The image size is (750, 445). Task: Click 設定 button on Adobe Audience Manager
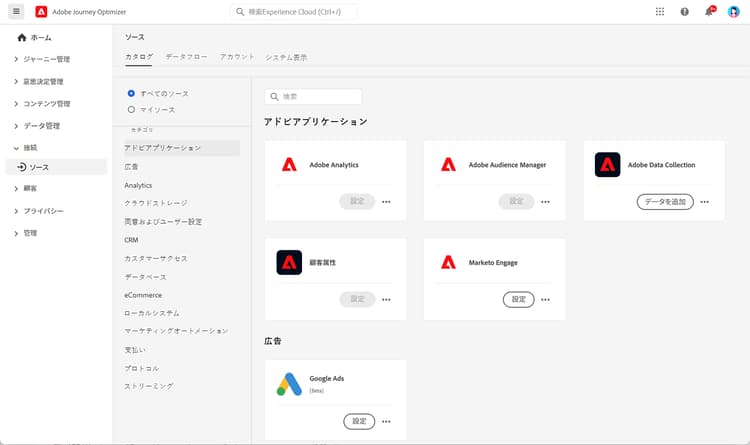516,201
